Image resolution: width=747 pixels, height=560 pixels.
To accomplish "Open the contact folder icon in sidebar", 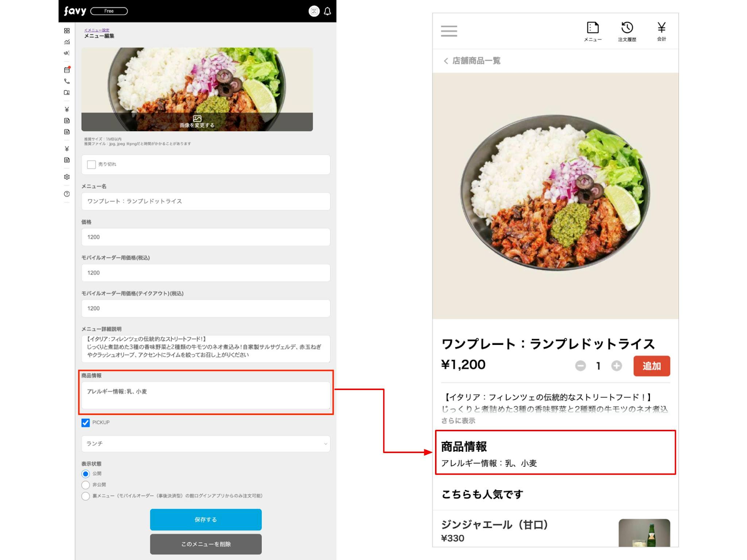I will click(67, 92).
